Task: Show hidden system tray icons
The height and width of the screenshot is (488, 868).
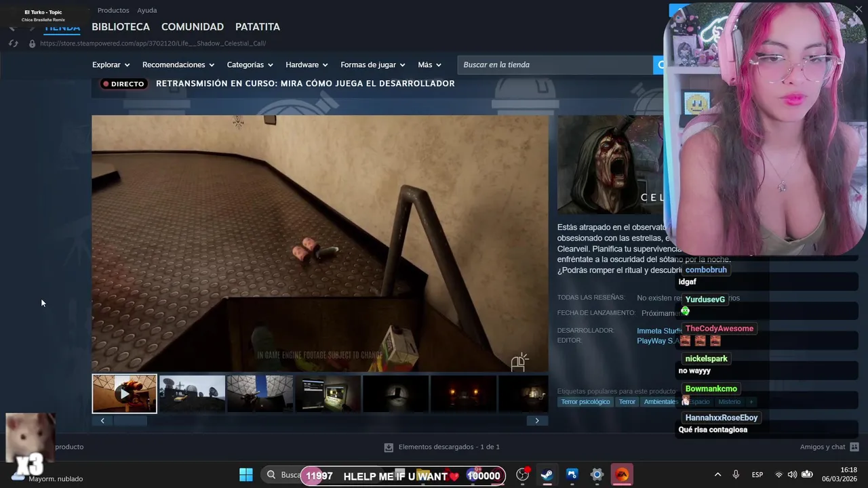Action: (717, 474)
